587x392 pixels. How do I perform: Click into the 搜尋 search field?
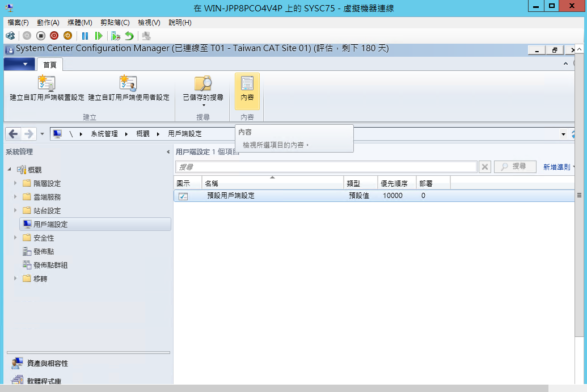pos(326,167)
